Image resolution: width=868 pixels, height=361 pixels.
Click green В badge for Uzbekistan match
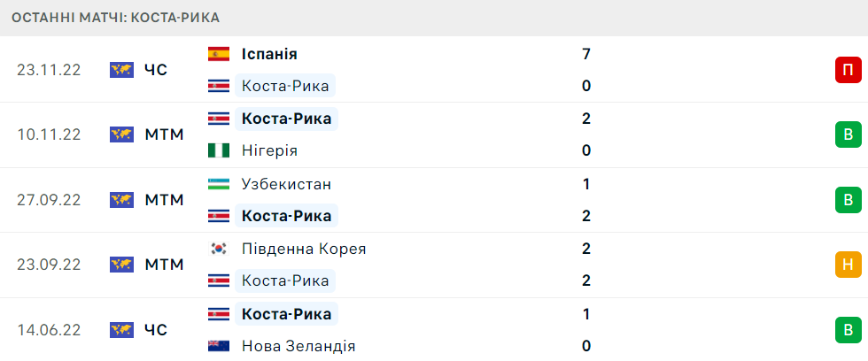pyautogui.click(x=848, y=200)
